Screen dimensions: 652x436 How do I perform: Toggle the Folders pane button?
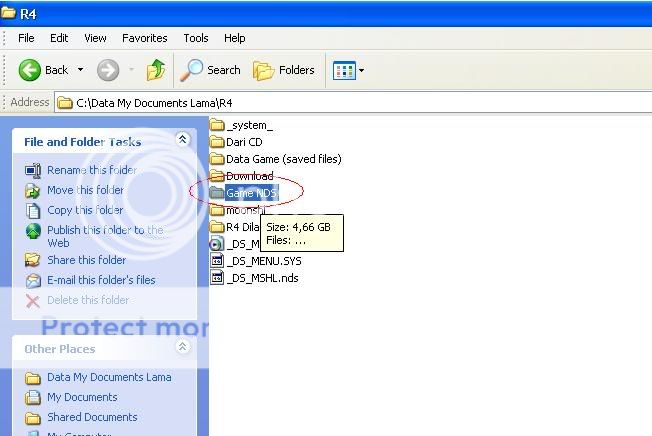pyautogui.click(x=284, y=70)
